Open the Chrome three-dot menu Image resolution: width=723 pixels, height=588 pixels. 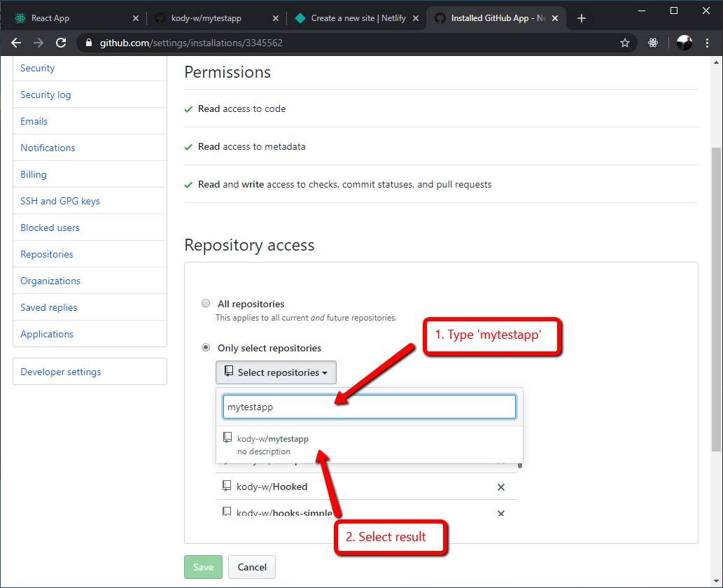[708, 43]
